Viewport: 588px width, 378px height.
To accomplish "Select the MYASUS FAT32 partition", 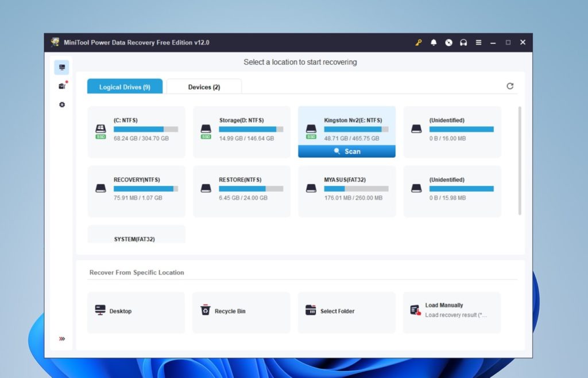I will coord(346,191).
